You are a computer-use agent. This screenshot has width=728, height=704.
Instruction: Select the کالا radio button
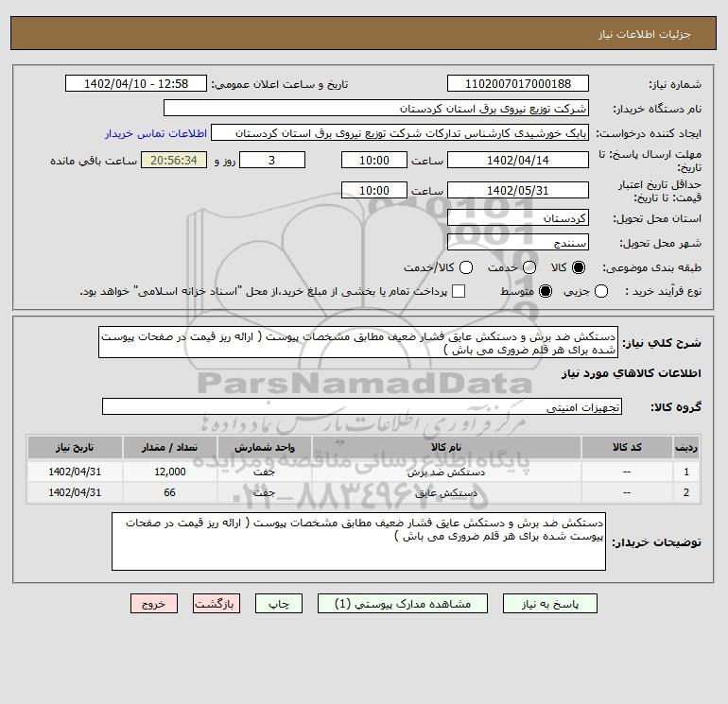(x=579, y=267)
